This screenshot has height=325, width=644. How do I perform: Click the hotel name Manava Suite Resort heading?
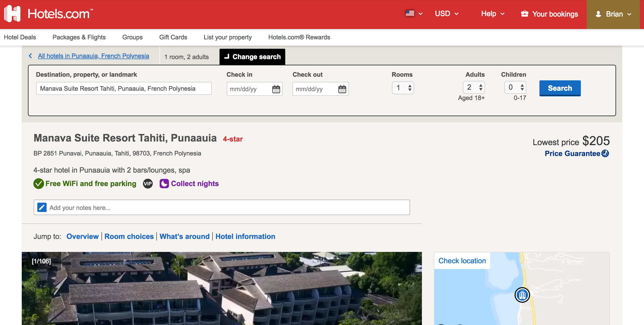coord(125,138)
